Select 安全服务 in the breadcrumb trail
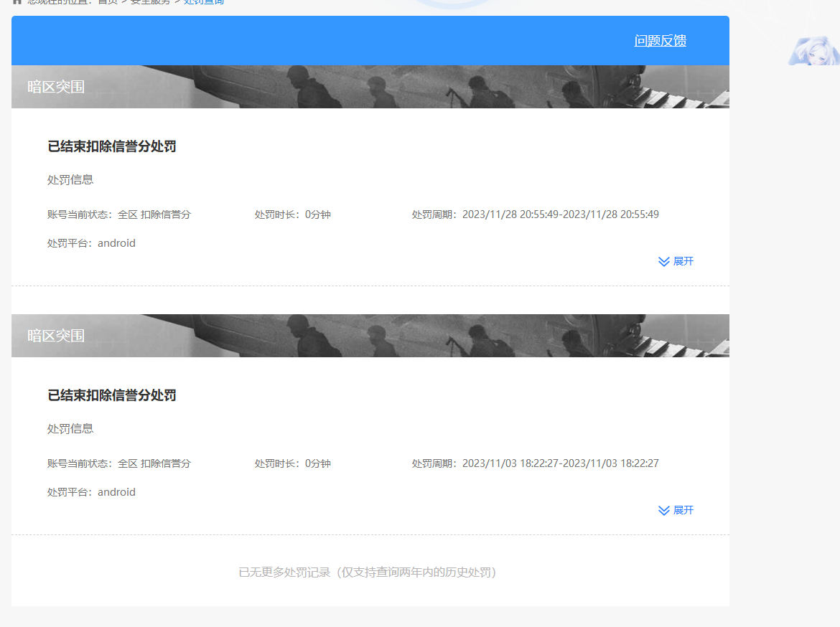Viewport: 840px width, 627px height. click(149, 2)
